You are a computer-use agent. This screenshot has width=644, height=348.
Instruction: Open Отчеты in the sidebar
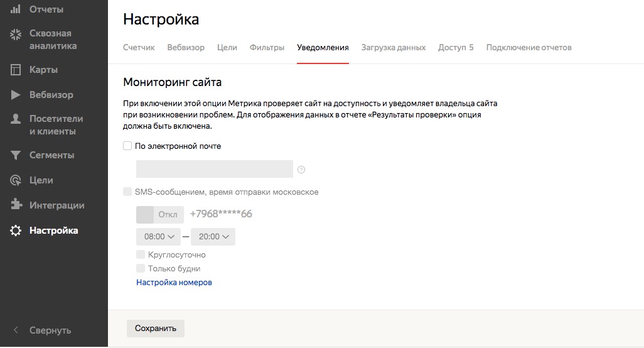point(46,9)
